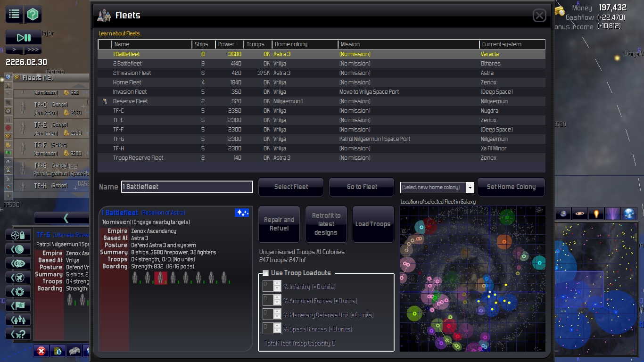
Task: Click the gold coins Money icon
Action: coord(560,11)
